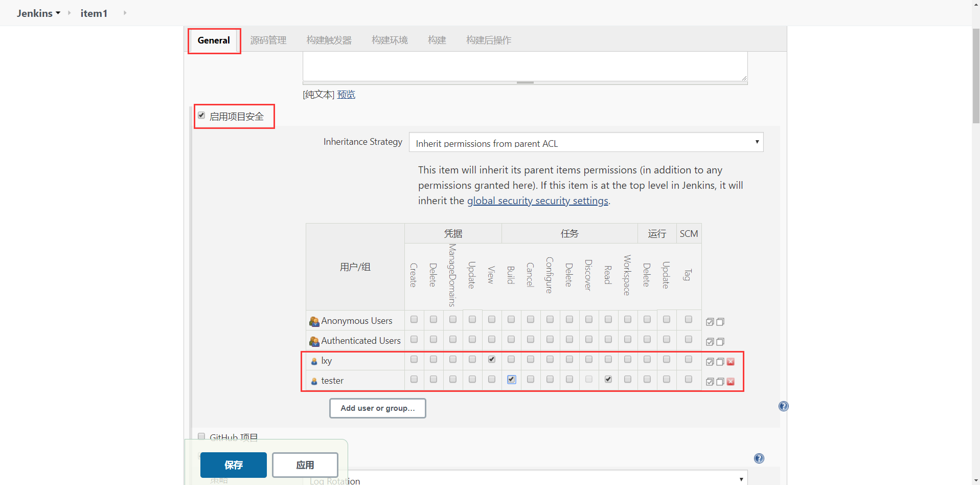The width and height of the screenshot is (980, 485).
Task: Follow the global security settings link
Action: pos(538,201)
